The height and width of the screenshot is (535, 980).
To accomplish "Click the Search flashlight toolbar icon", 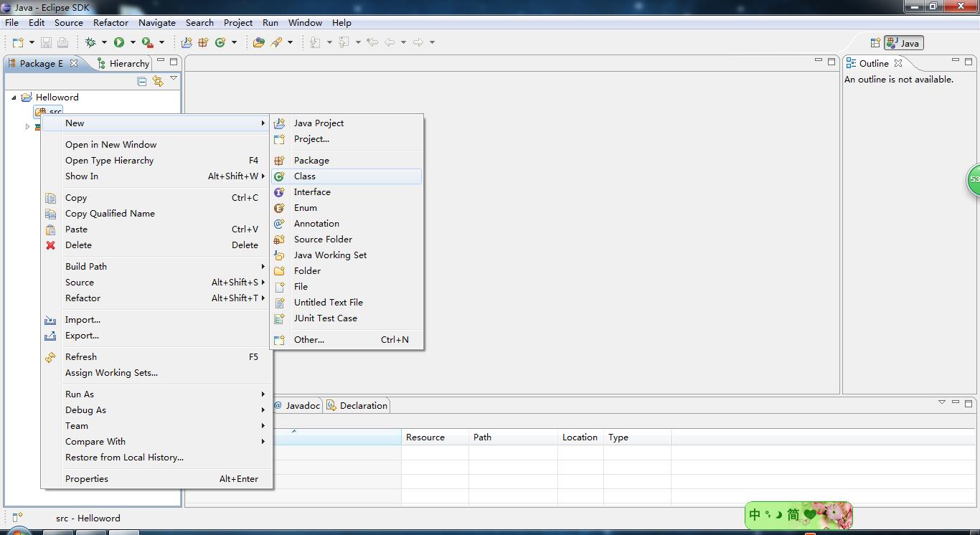I will pyautogui.click(x=276, y=42).
